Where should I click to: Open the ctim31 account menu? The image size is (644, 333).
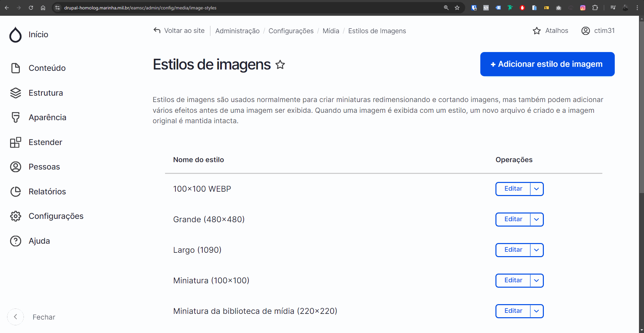(598, 31)
